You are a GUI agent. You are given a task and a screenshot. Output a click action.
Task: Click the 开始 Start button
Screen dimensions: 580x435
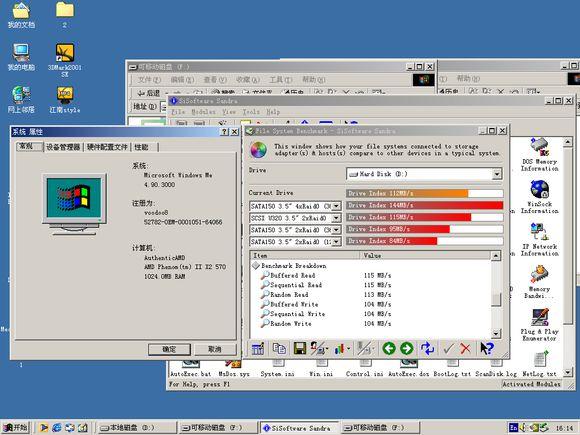tap(16, 428)
